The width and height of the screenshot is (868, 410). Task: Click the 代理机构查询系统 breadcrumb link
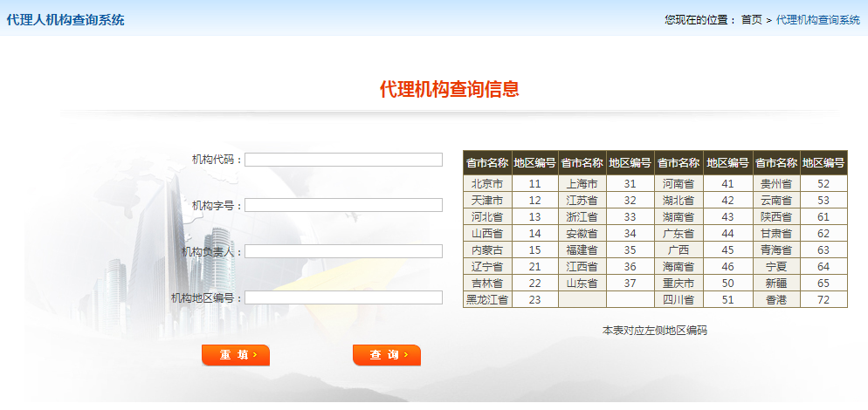click(818, 20)
